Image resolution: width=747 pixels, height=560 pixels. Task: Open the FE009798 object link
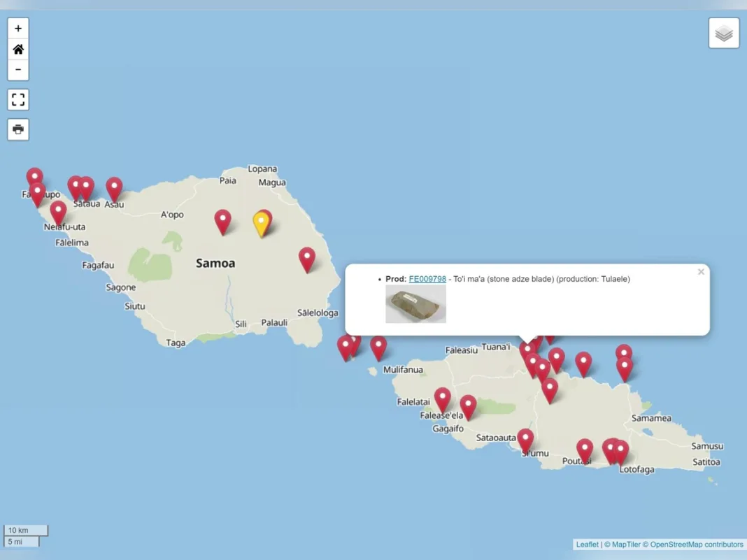(x=427, y=279)
